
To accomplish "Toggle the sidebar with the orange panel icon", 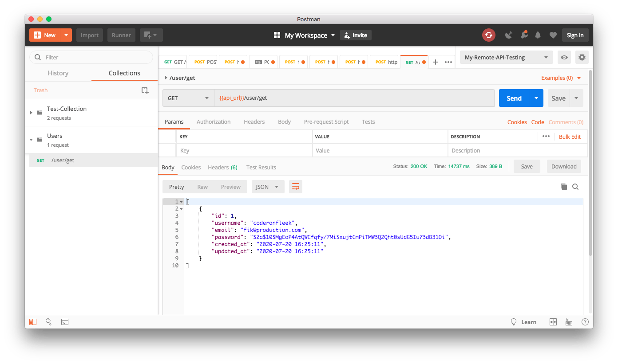I will pyautogui.click(x=33, y=322).
